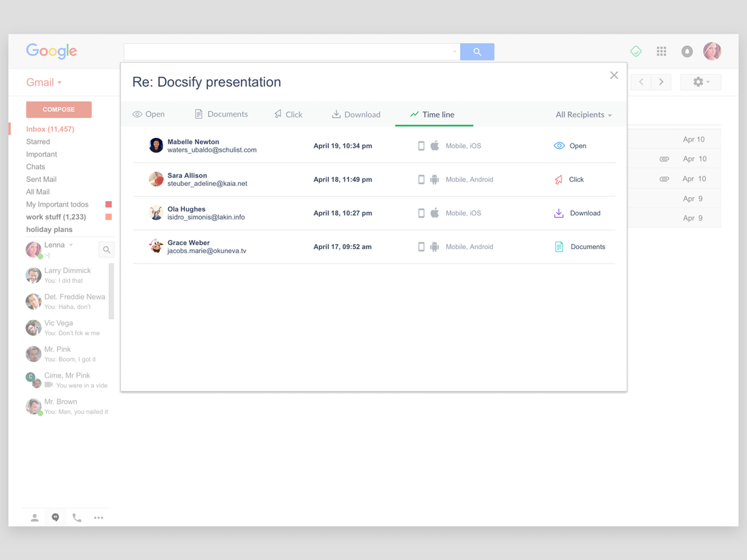Switch to the Open tab
Image resolution: width=747 pixels, height=560 pixels.
pos(148,115)
